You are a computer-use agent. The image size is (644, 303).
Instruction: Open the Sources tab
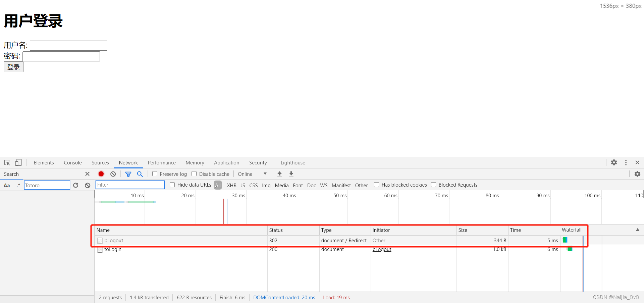pos(100,163)
